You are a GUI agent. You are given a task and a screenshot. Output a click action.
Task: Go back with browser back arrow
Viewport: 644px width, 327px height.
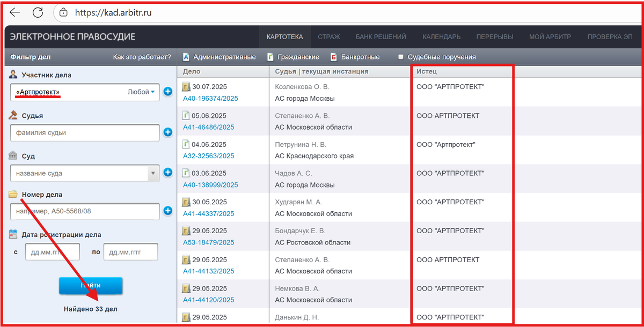click(14, 12)
